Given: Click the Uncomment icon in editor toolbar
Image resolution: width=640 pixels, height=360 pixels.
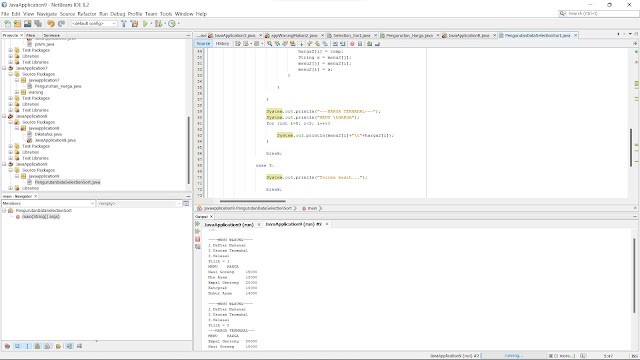Looking at the screenshot, I should 377,43.
